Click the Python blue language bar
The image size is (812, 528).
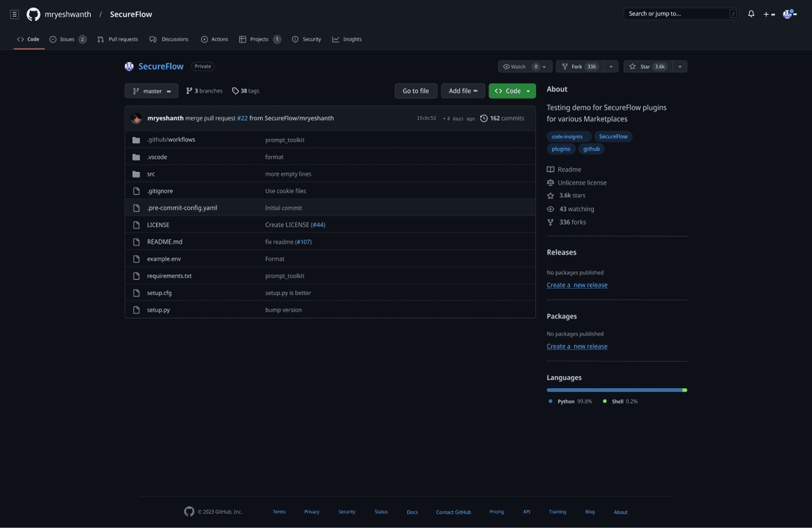tap(614, 390)
